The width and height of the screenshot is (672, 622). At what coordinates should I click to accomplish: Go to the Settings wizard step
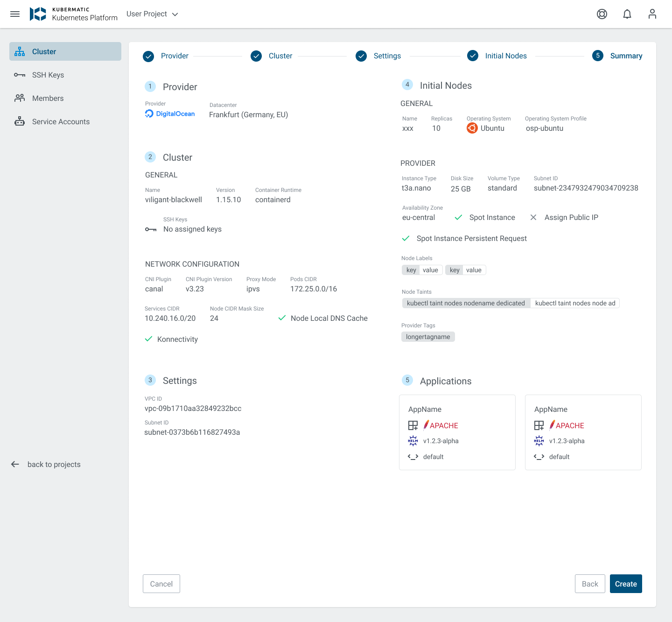[378, 56]
